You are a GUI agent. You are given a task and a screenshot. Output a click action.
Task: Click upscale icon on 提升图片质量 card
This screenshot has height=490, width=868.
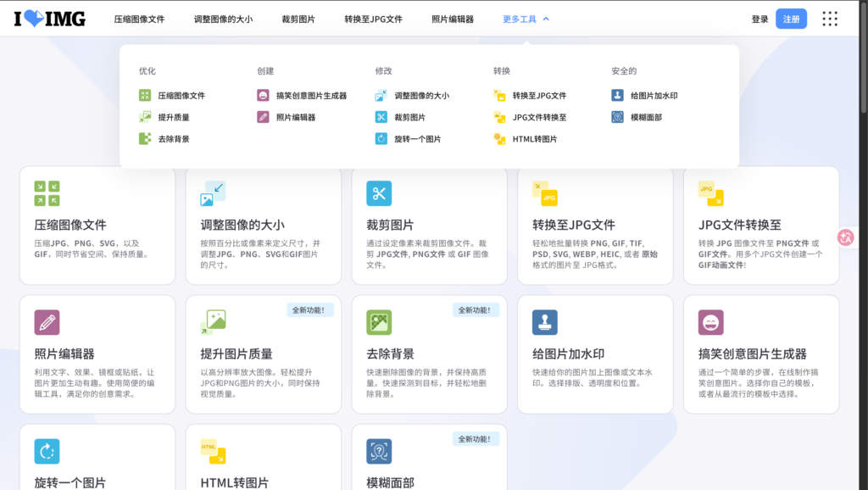click(213, 322)
